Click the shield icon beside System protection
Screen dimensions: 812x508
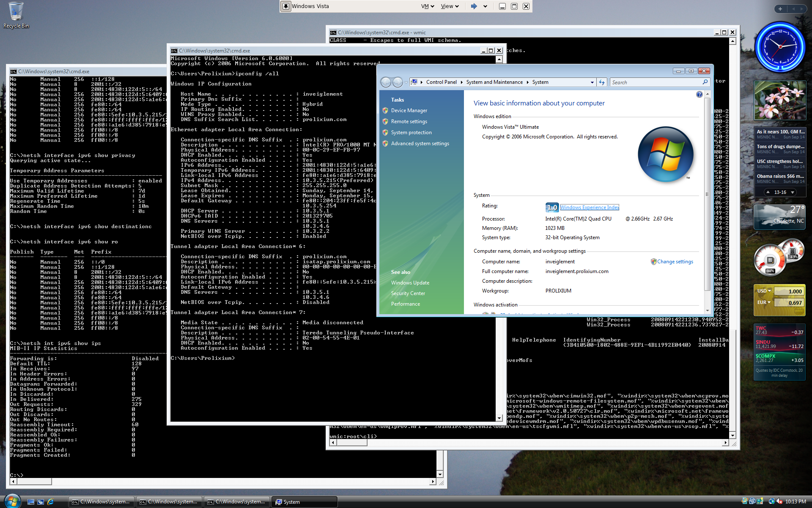click(385, 133)
